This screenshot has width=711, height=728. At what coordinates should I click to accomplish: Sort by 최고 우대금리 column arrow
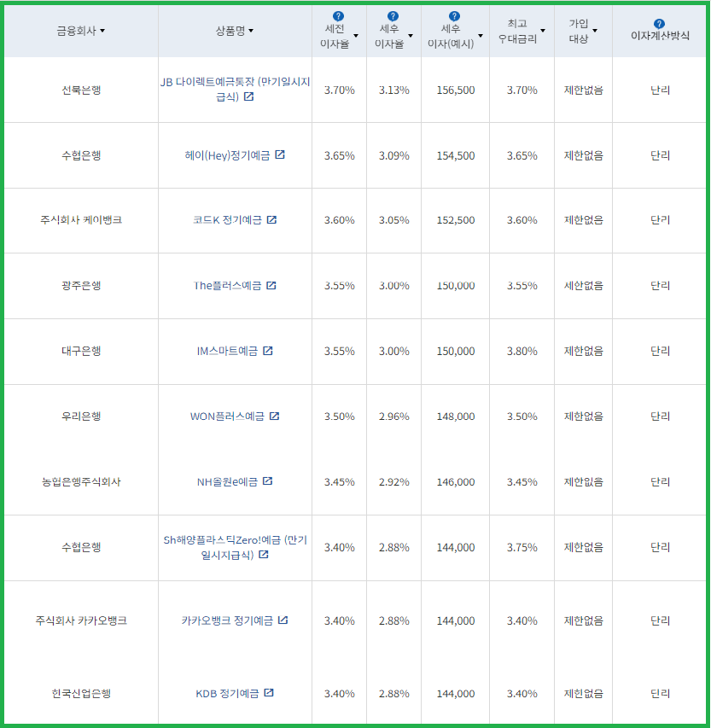coord(543,31)
